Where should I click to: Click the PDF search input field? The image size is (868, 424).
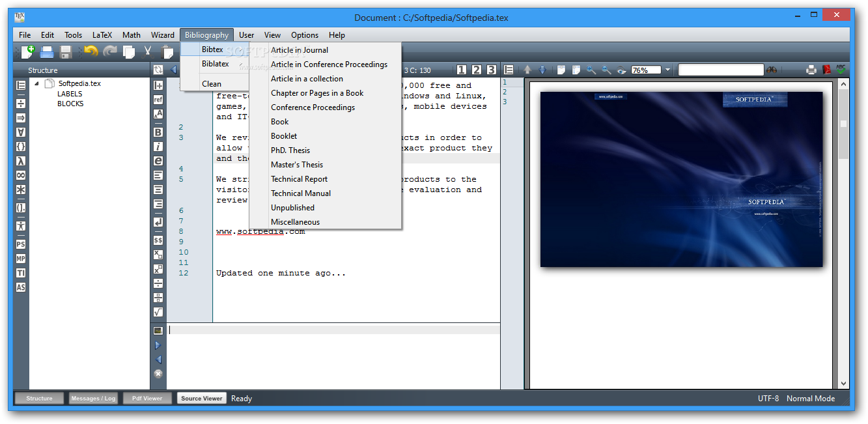click(721, 70)
